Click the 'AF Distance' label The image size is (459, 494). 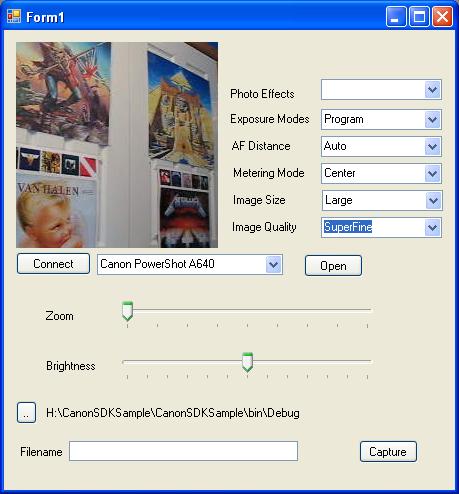click(x=261, y=146)
